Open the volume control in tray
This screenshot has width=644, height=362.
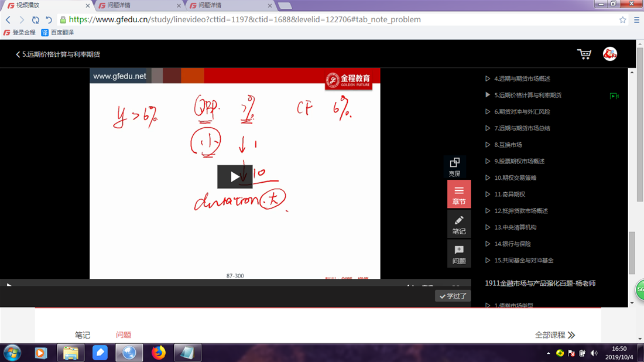(x=594, y=353)
